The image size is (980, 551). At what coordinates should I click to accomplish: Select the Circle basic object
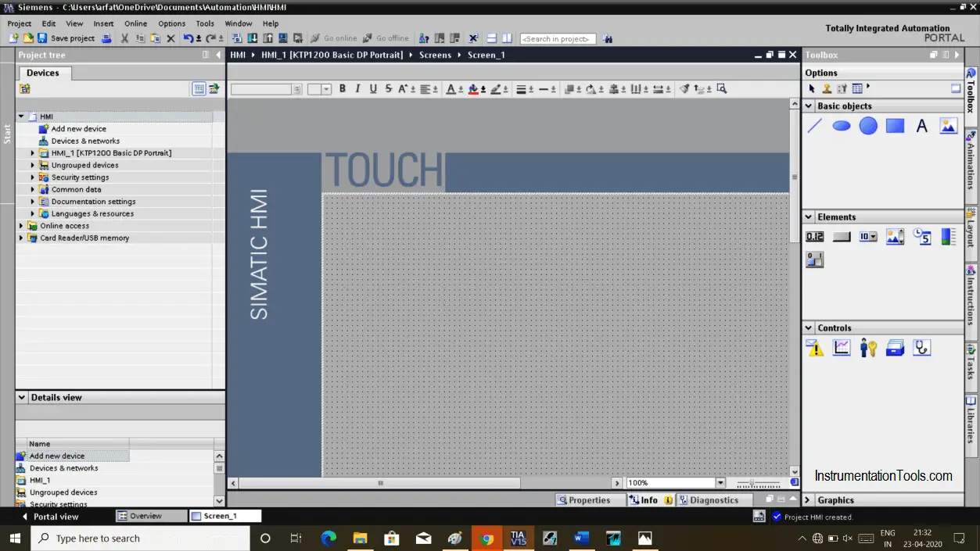click(x=868, y=126)
